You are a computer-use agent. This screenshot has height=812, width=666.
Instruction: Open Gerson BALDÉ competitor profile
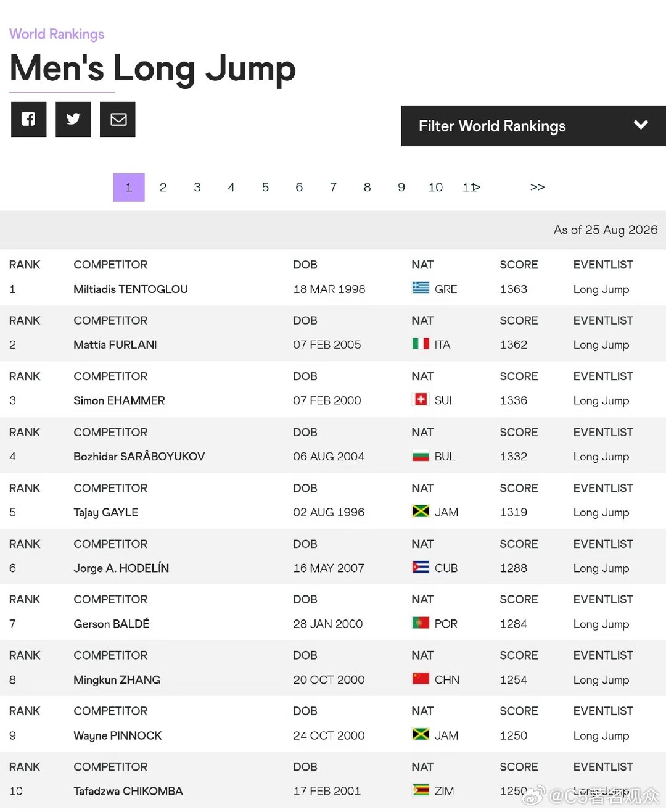(x=112, y=624)
